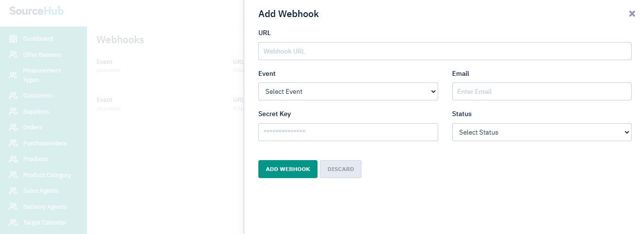Click the Customers sidebar icon

click(13, 96)
